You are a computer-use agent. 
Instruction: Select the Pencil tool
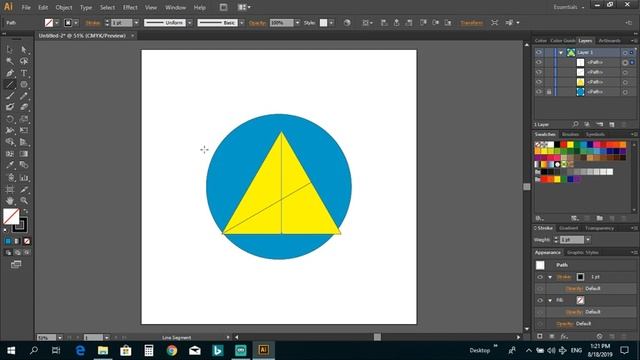[24, 96]
